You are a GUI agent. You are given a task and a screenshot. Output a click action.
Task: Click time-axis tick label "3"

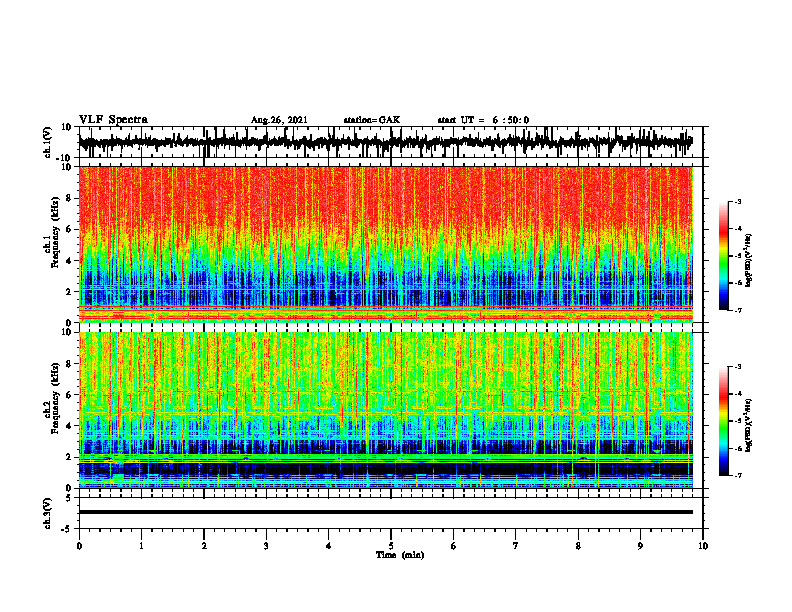pyautogui.click(x=266, y=546)
